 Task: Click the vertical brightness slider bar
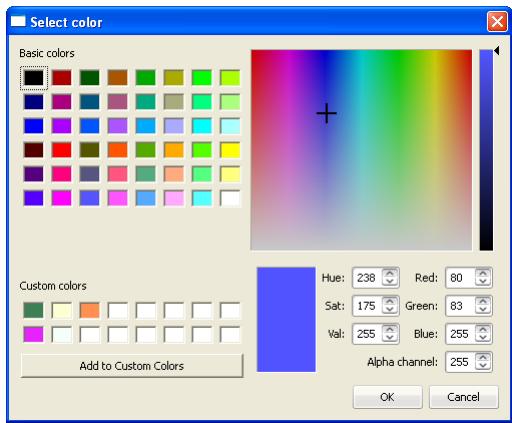[486, 150]
